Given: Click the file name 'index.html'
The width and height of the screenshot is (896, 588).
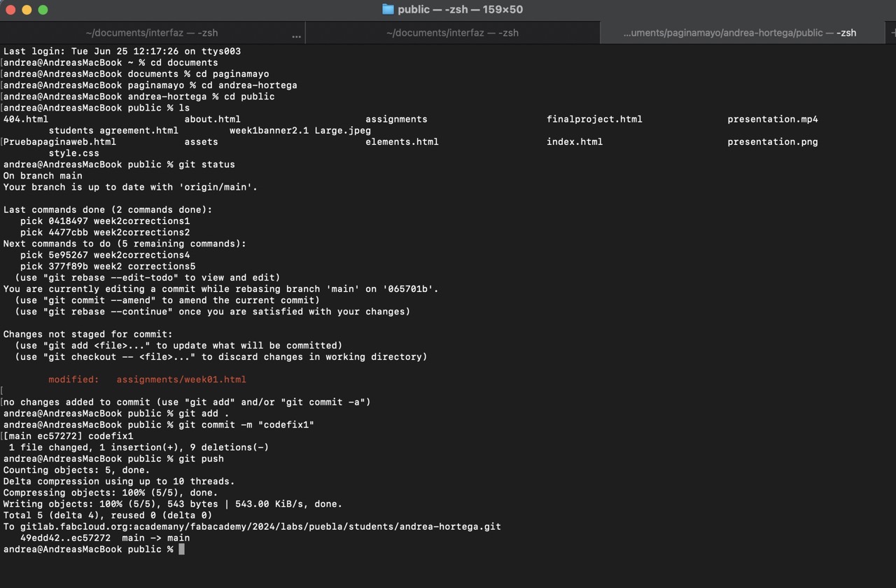Looking at the screenshot, I should tap(575, 141).
